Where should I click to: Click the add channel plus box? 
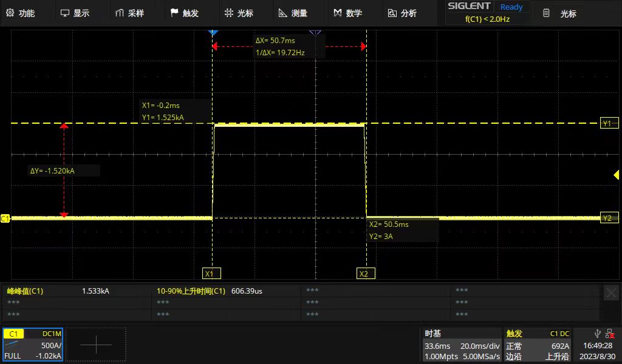coord(96,345)
